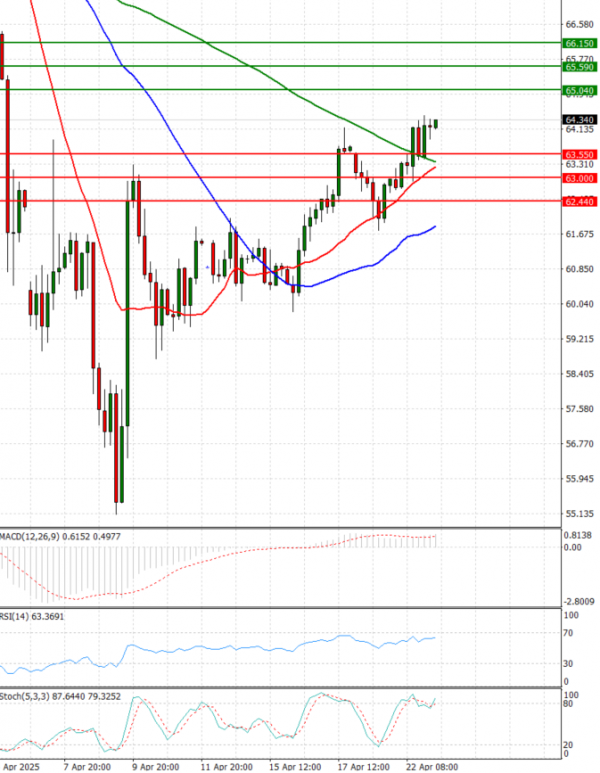Click the 57.580 price scale value
Screen dimensions: 600x773
[x=579, y=409]
